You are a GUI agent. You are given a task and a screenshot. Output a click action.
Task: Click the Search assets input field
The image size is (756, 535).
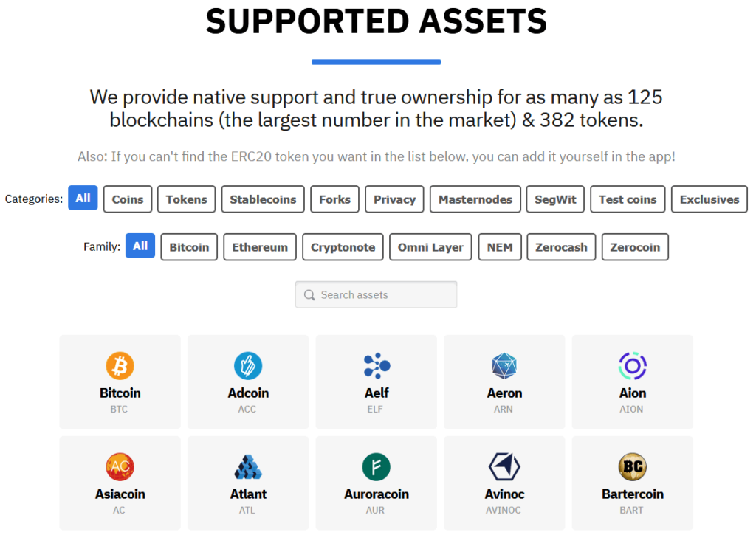377,294
